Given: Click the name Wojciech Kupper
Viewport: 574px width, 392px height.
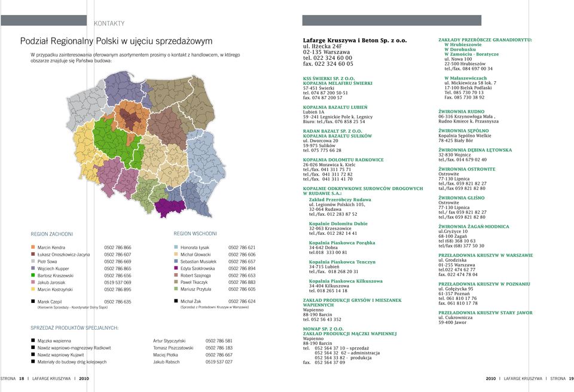Looking at the screenshot, I should pyautogui.click(x=53, y=268).
